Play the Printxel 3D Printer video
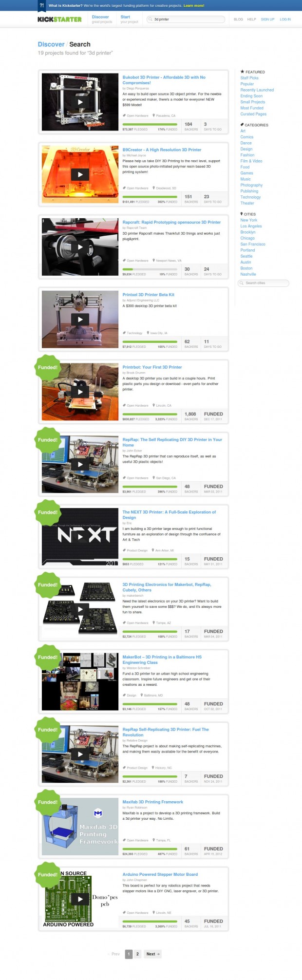The image size is (302, 980). [80, 320]
